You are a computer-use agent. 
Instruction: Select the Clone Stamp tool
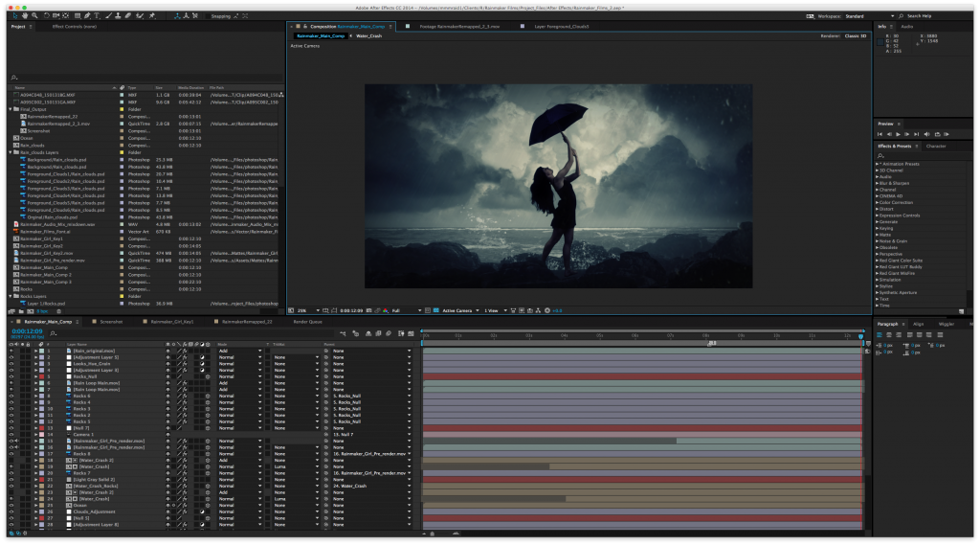tap(118, 15)
